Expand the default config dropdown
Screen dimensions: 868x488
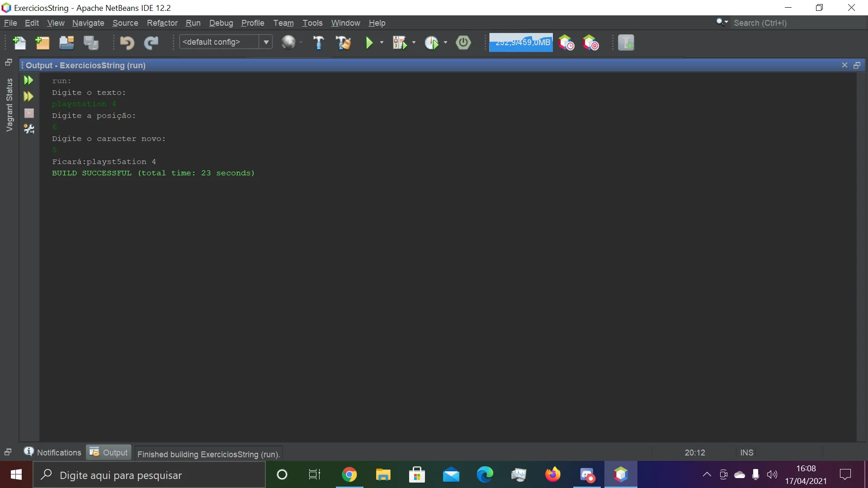266,42
